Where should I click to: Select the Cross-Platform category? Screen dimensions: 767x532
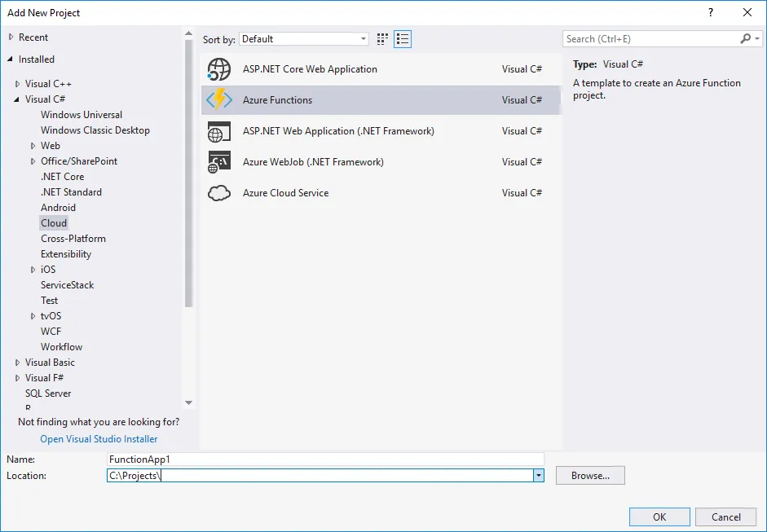tap(73, 239)
